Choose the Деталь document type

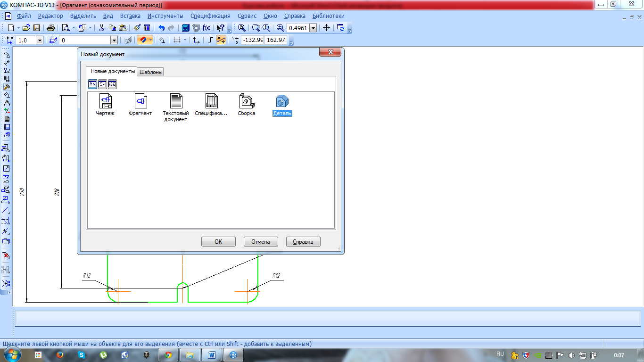(282, 105)
